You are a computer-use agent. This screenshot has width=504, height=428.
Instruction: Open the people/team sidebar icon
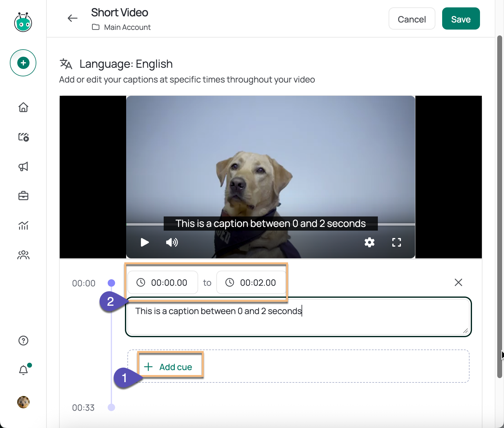(23, 255)
